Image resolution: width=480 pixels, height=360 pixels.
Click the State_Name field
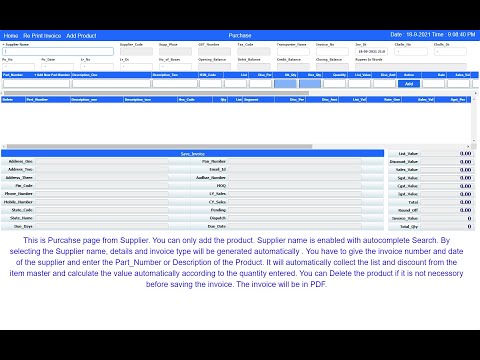(102, 218)
